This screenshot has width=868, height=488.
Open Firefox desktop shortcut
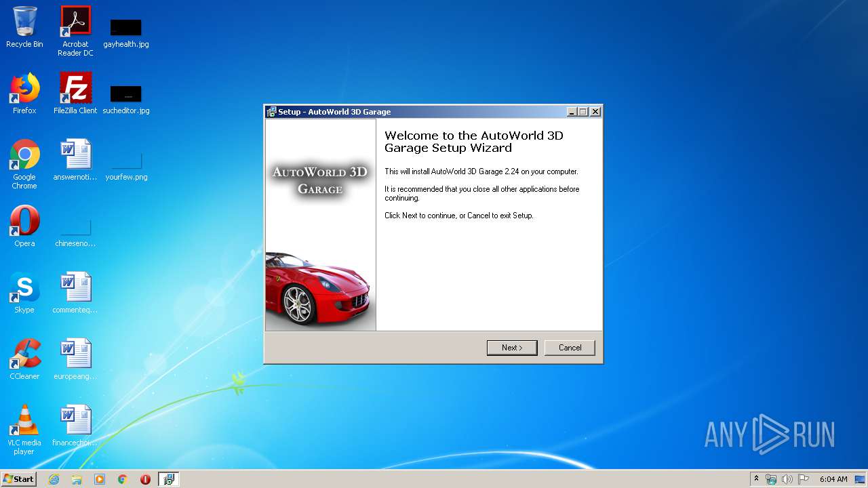pyautogui.click(x=24, y=94)
